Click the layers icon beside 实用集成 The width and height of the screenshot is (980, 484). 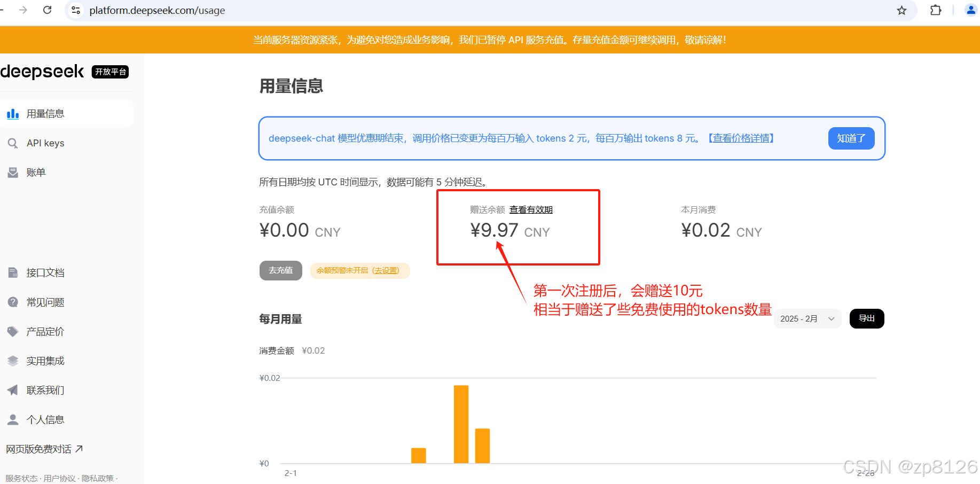tap(13, 361)
